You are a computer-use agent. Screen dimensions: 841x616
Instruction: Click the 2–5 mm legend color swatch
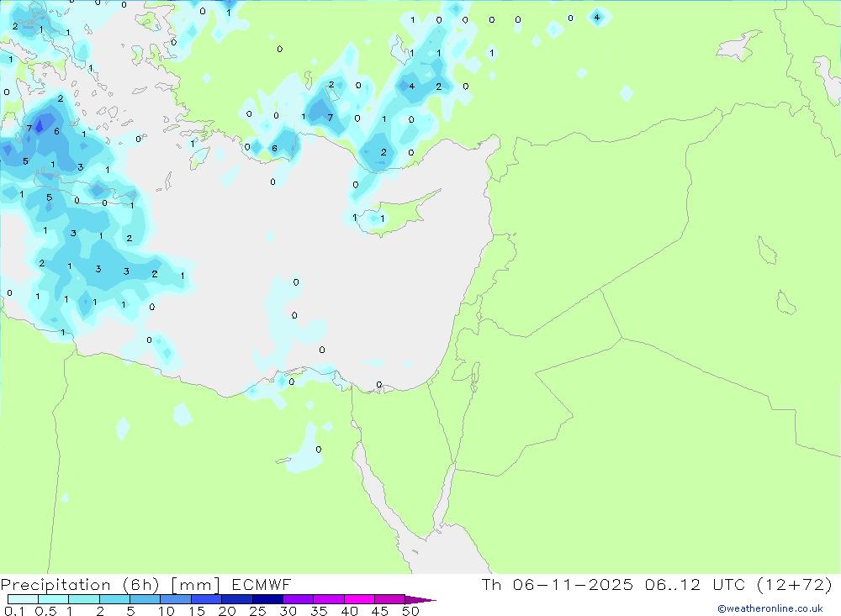114,599
